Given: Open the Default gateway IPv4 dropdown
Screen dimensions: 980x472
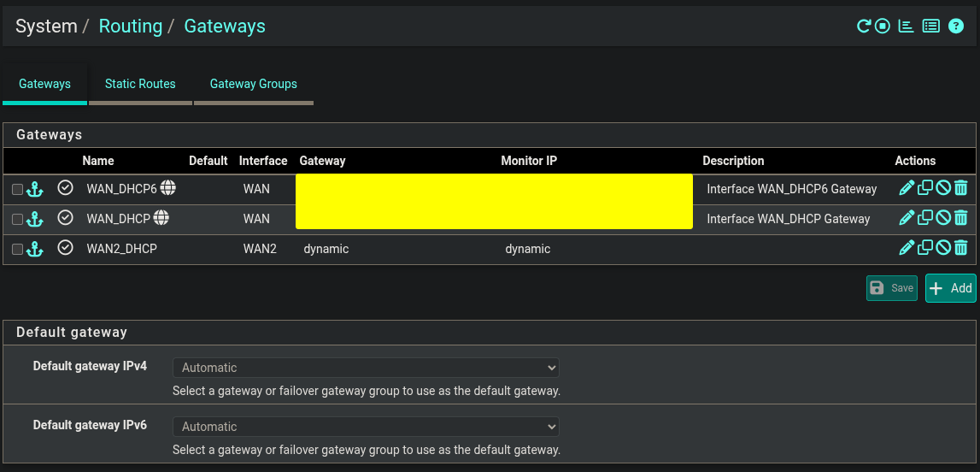Looking at the screenshot, I should (366, 368).
